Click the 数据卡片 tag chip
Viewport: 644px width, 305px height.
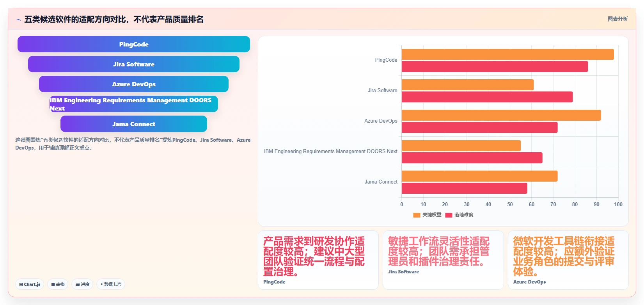coord(111,284)
